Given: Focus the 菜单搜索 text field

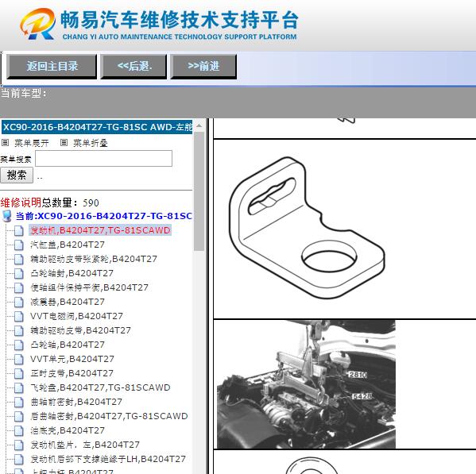Looking at the screenshot, I should click(103, 158).
